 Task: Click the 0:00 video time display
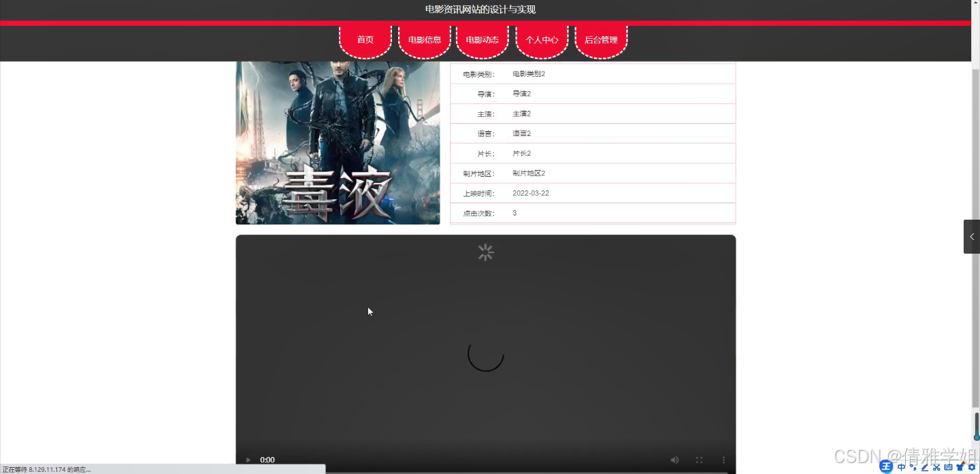click(x=267, y=460)
